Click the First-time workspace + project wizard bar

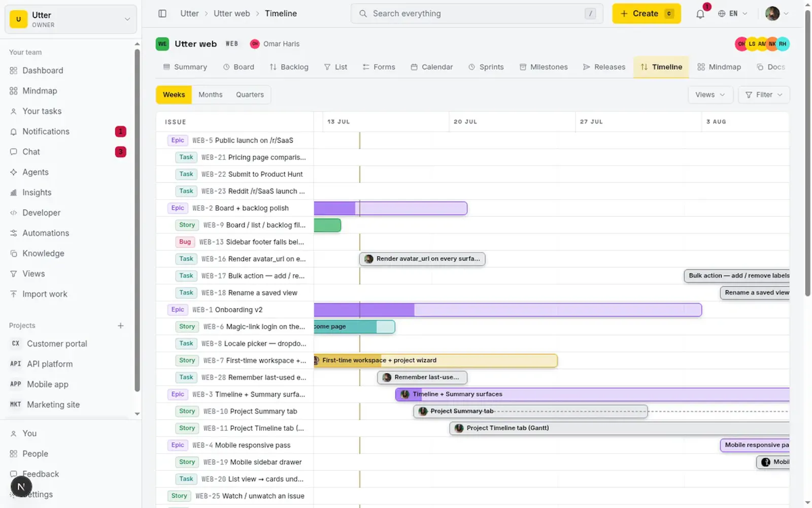pyautogui.click(x=435, y=361)
